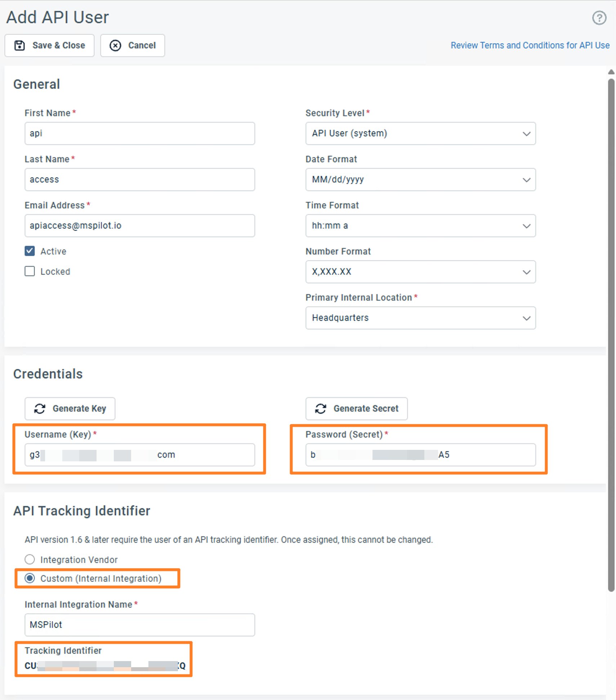Click the Internal Integration Name field
This screenshot has width=616, height=700.
[x=140, y=625]
